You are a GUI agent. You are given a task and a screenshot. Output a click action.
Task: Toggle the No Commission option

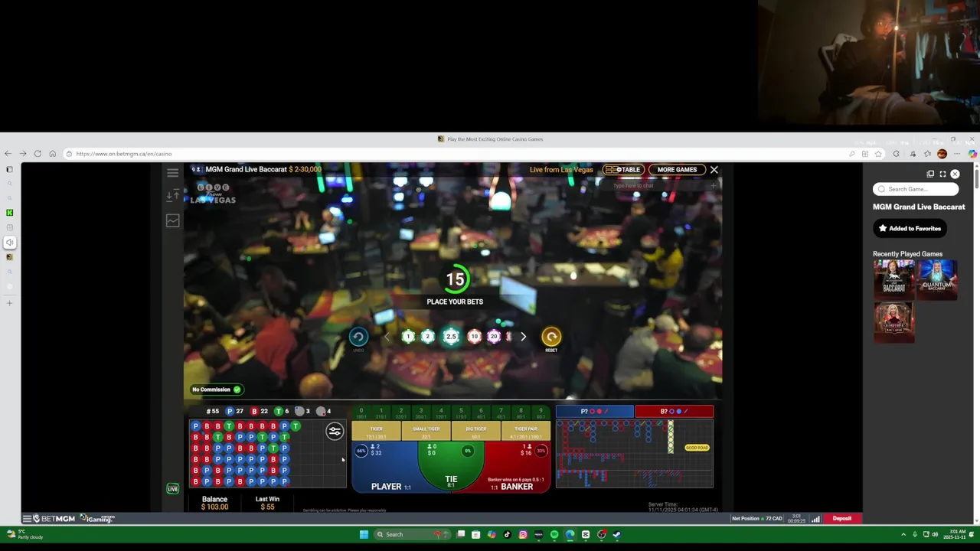click(x=217, y=390)
